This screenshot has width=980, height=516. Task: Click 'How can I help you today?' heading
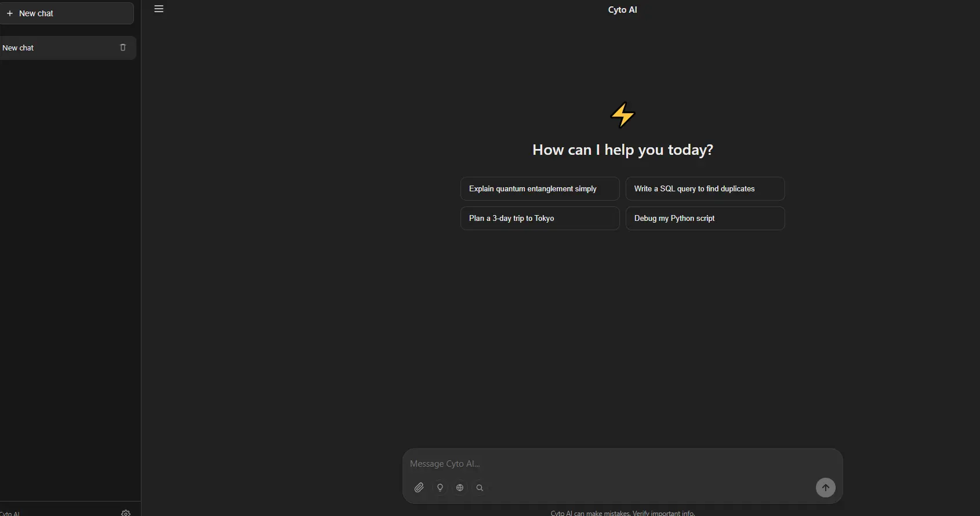coord(623,150)
